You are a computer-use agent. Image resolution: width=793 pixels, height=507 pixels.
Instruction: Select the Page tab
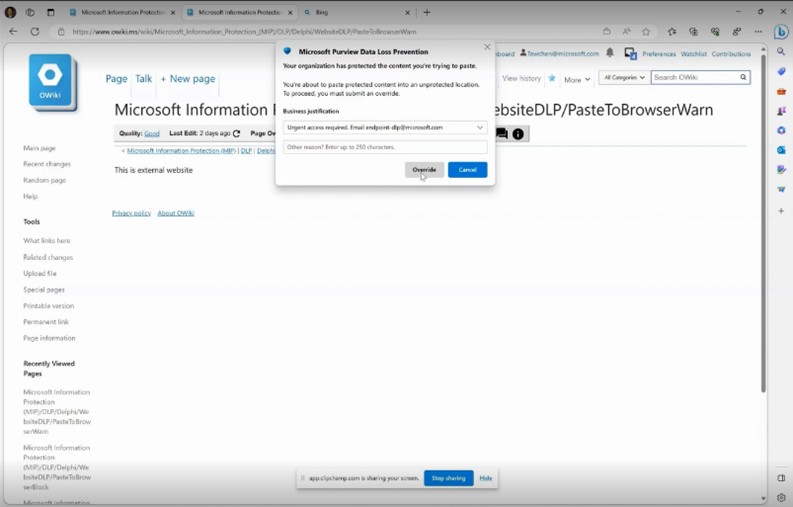116,78
